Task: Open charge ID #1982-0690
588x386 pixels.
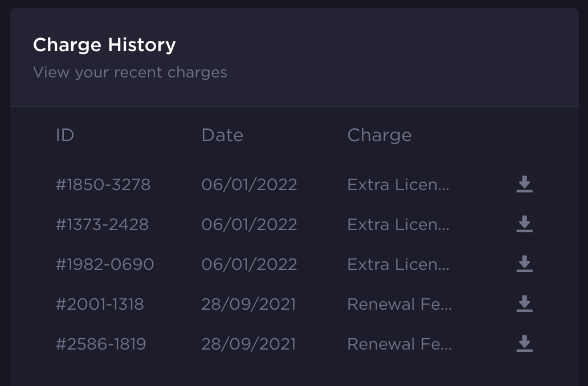Action: coord(105,264)
